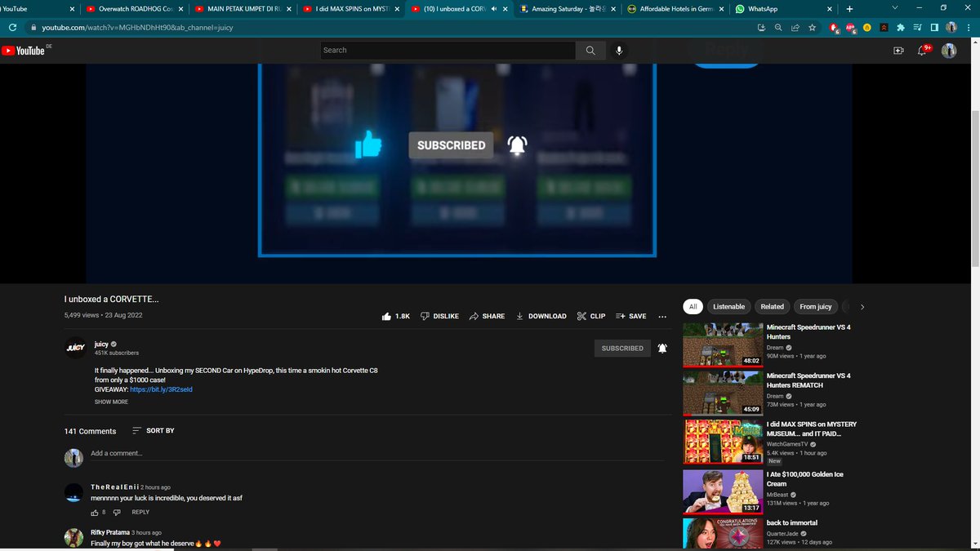This screenshot has height=551, width=980.
Task: Open Chrome media controls icon
Action: [x=917, y=27]
